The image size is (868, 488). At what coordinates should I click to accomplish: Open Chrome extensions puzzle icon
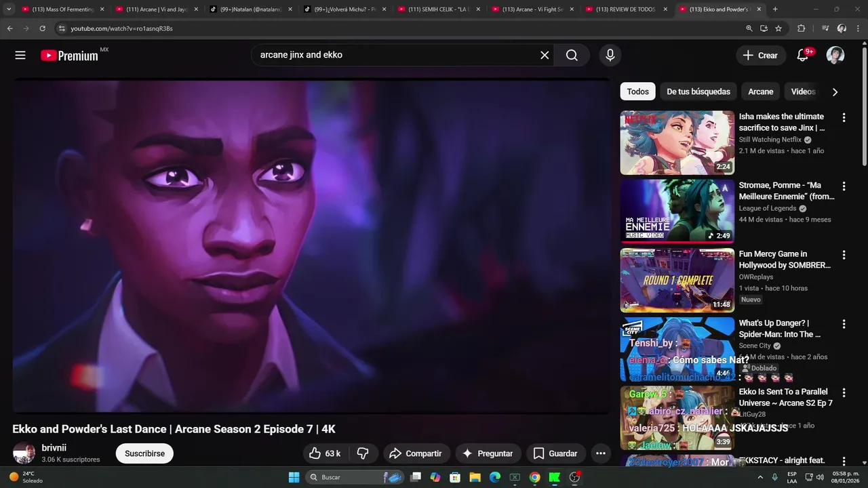click(802, 28)
